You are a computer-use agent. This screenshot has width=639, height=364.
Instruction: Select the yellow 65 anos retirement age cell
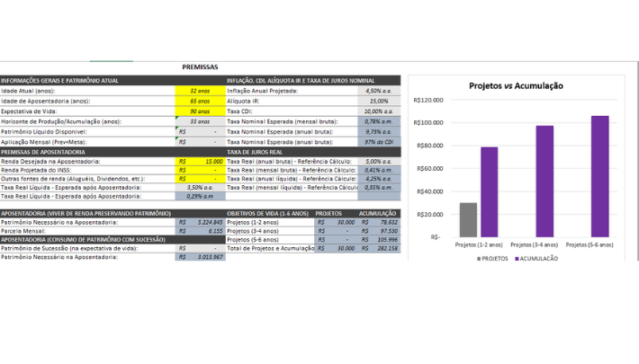[x=199, y=102]
